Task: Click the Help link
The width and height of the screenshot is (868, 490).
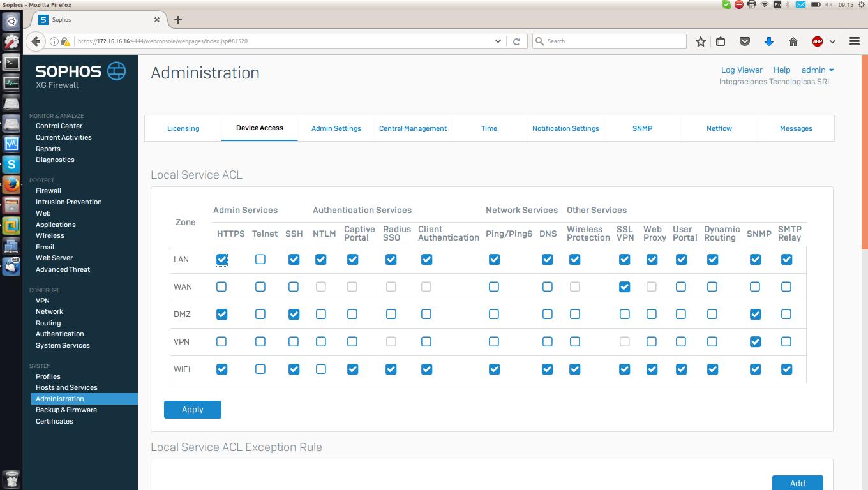Action: point(782,70)
